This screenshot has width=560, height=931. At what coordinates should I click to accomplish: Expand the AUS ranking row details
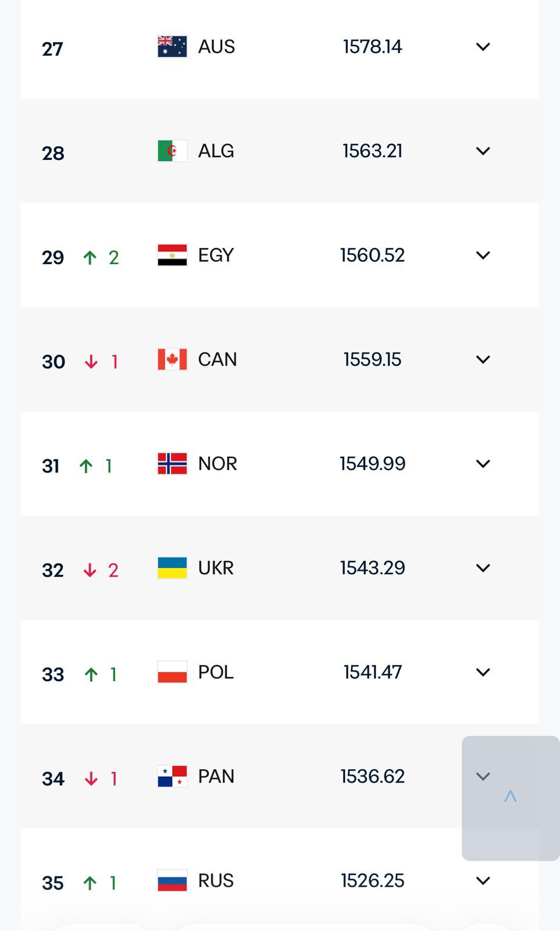click(483, 47)
